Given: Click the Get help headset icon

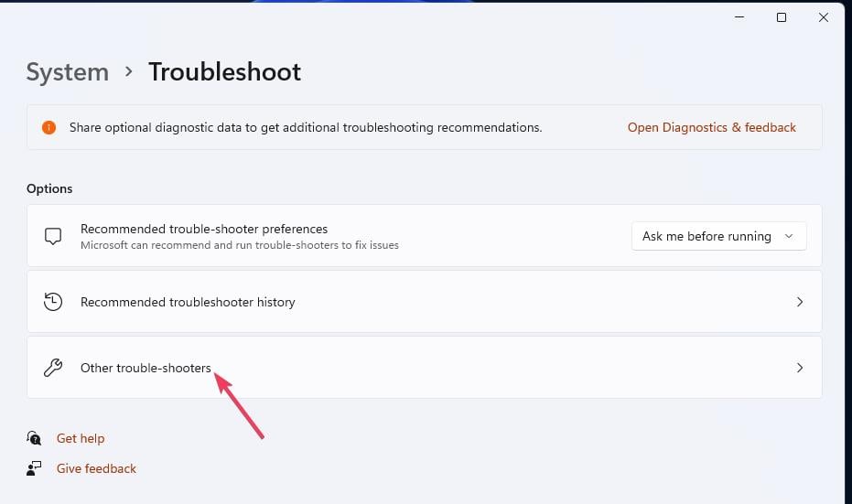Looking at the screenshot, I should [x=35, y=438].
